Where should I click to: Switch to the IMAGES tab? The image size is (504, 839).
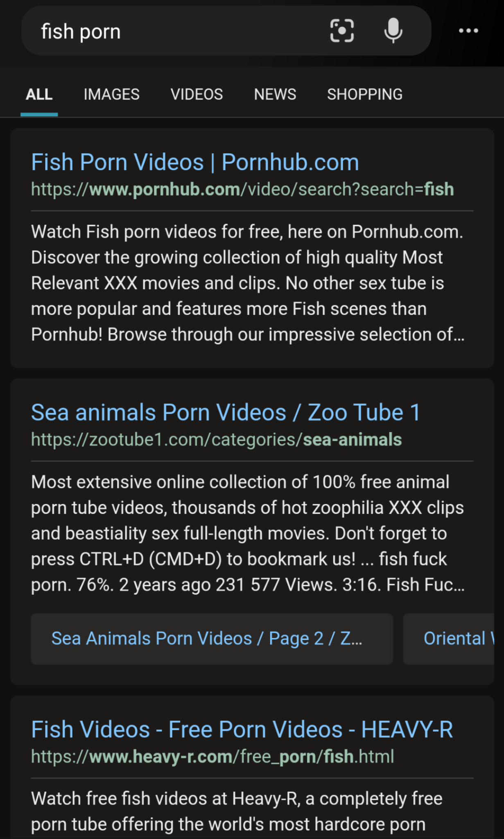[111, 95]
